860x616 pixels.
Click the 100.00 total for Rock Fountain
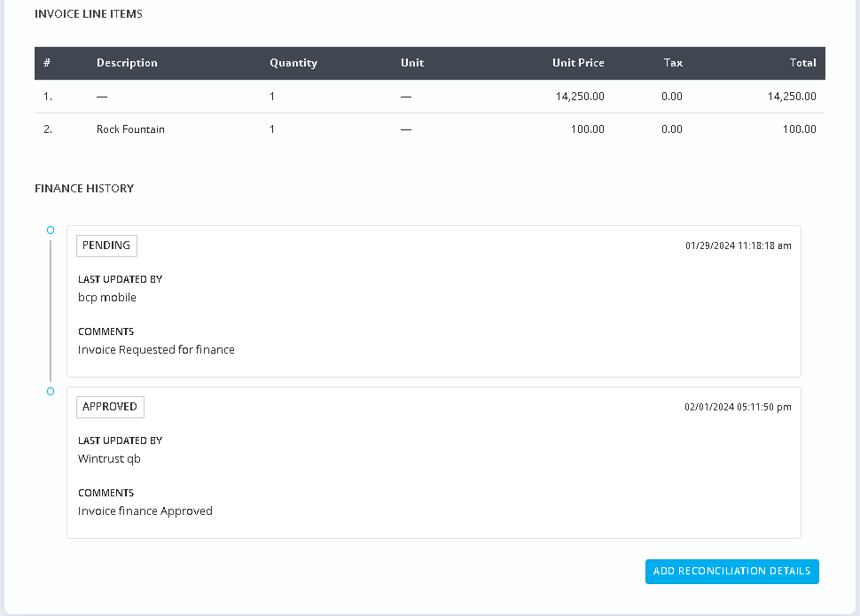point(799,129)
